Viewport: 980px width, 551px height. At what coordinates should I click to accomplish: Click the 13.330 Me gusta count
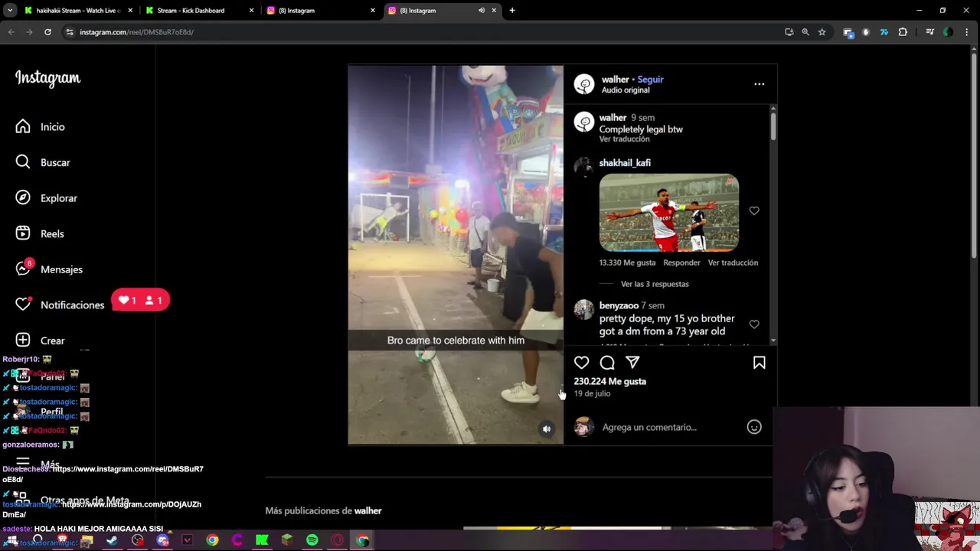click(627, 262)
